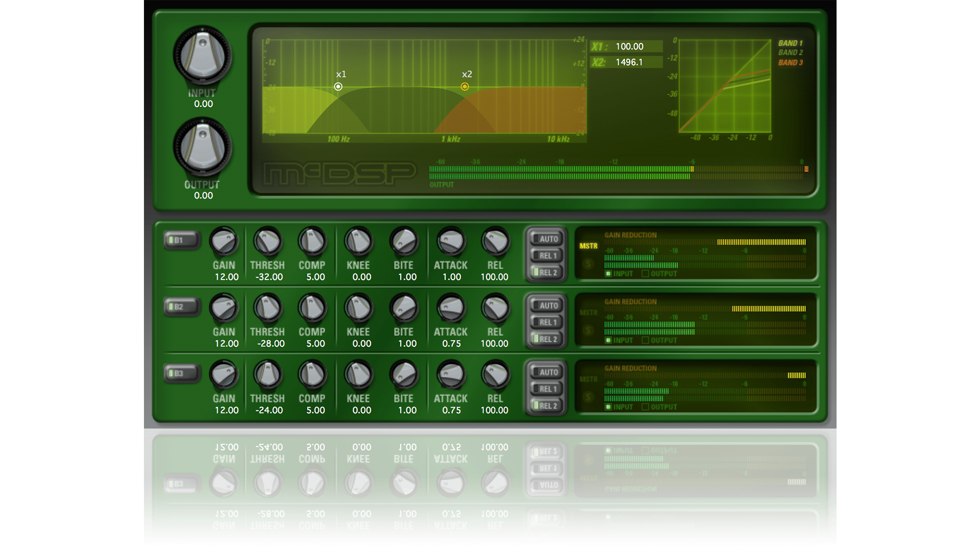Click band 1 THRESH value -32.00
This screenshot has height=551, width=980.
269,277
